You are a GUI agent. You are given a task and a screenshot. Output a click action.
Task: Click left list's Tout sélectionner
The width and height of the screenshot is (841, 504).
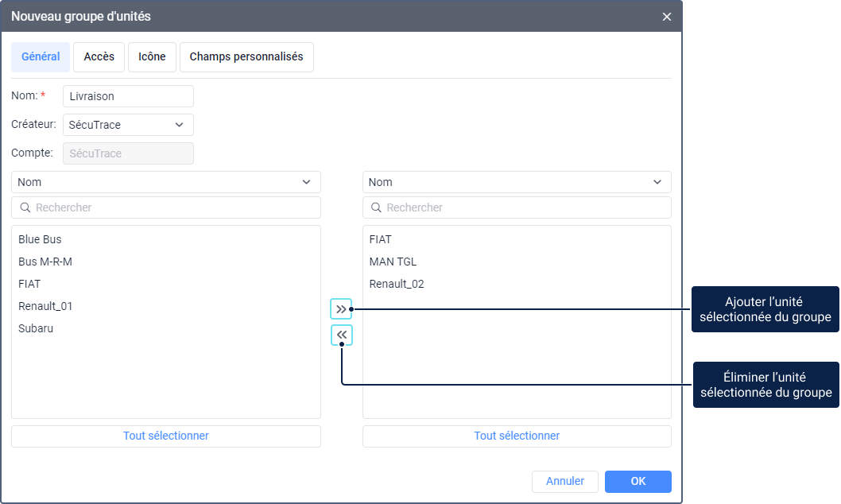click(165, 436)
